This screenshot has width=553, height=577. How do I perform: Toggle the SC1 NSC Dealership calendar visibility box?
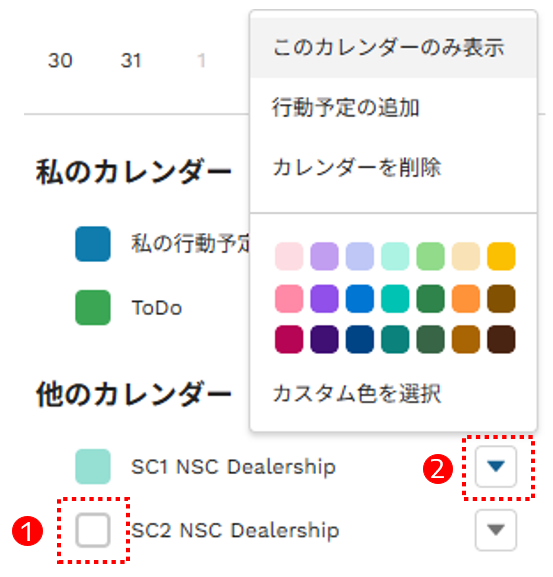(x=93, y=466)
